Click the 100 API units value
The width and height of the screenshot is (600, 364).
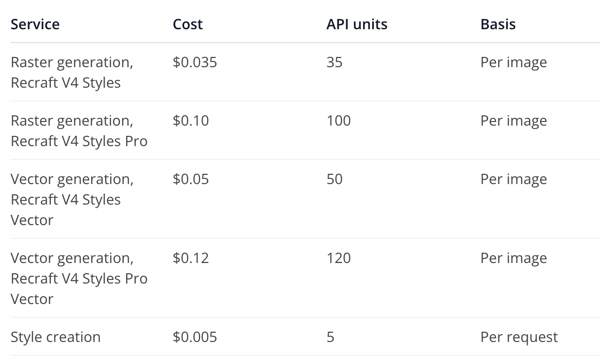338,121
